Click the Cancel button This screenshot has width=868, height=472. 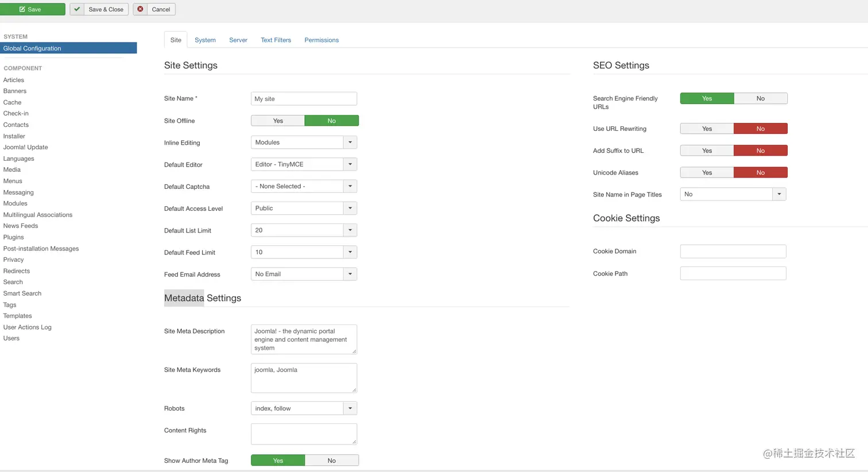coord(154,9)
